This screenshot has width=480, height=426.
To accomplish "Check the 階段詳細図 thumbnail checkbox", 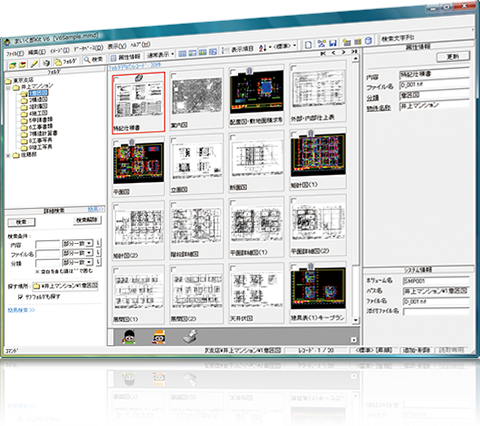I will coord(174,205).
